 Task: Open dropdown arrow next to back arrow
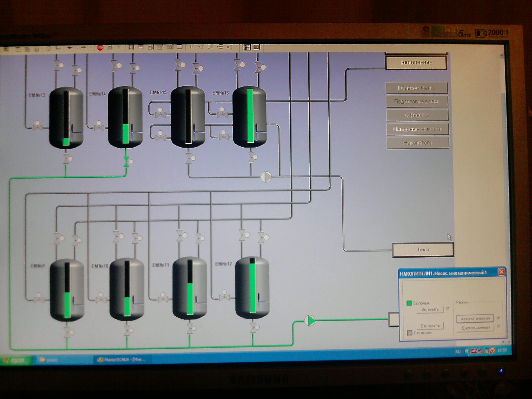77,48
